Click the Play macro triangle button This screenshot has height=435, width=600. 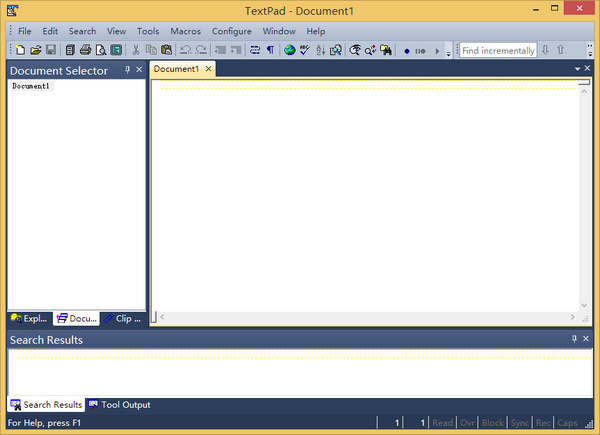point(437,51)
